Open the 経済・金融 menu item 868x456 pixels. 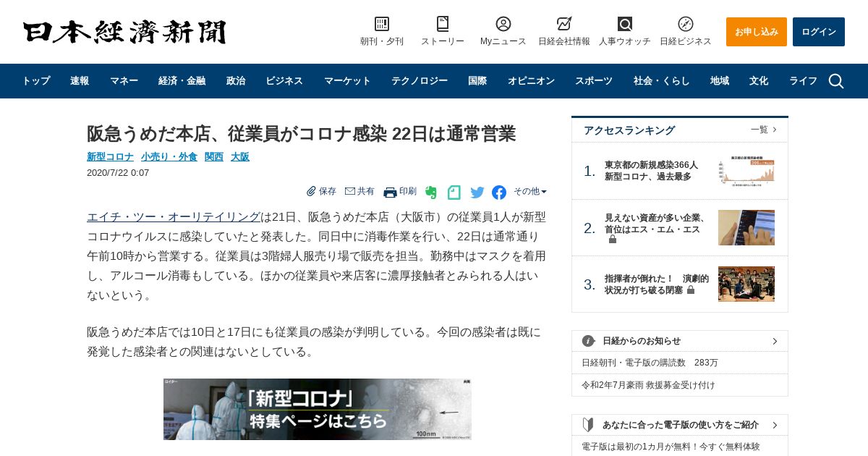coord(182,81)
